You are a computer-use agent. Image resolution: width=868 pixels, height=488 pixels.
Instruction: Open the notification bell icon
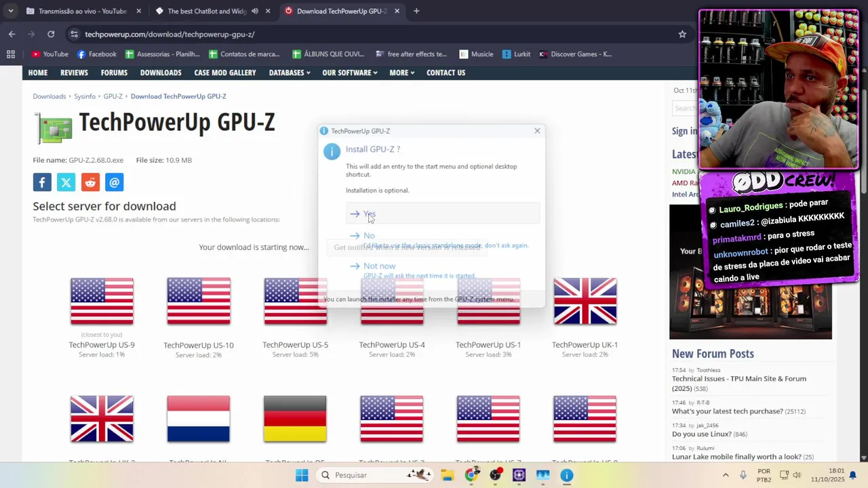point(853,475)
